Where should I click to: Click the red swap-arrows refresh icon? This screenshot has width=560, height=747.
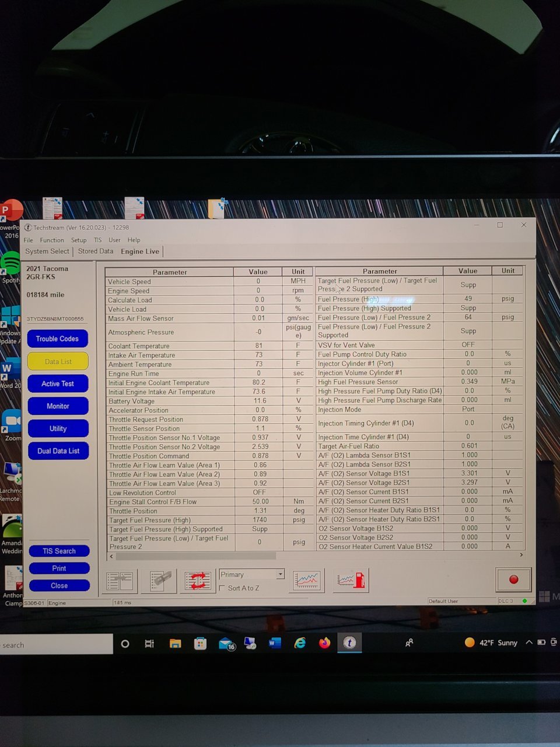198,581
